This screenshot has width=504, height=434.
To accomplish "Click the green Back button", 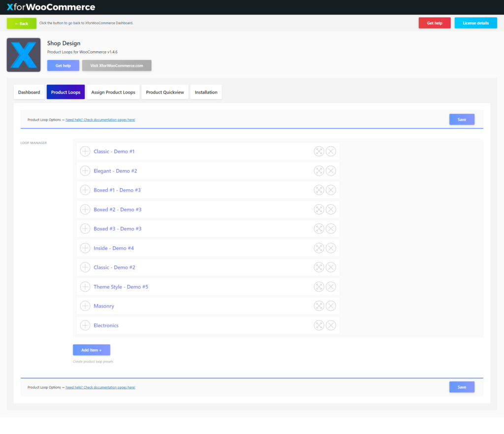I will 22,24.
